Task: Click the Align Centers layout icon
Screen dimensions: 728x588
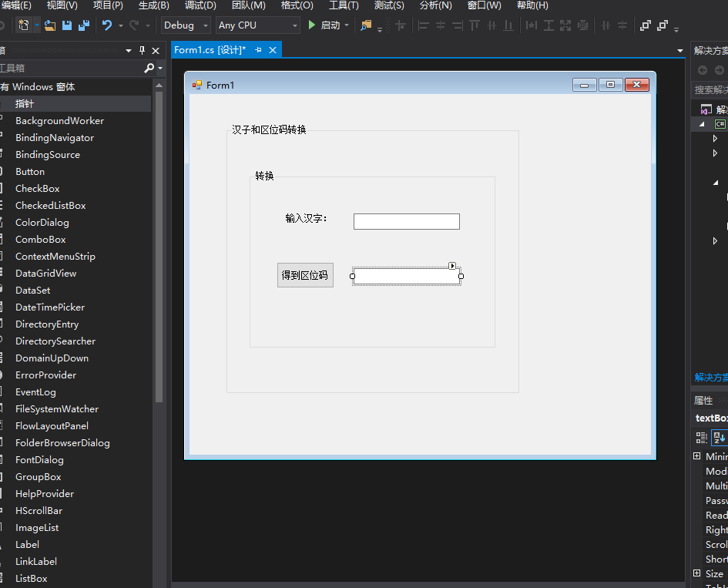Action: (x=440, y=25)
